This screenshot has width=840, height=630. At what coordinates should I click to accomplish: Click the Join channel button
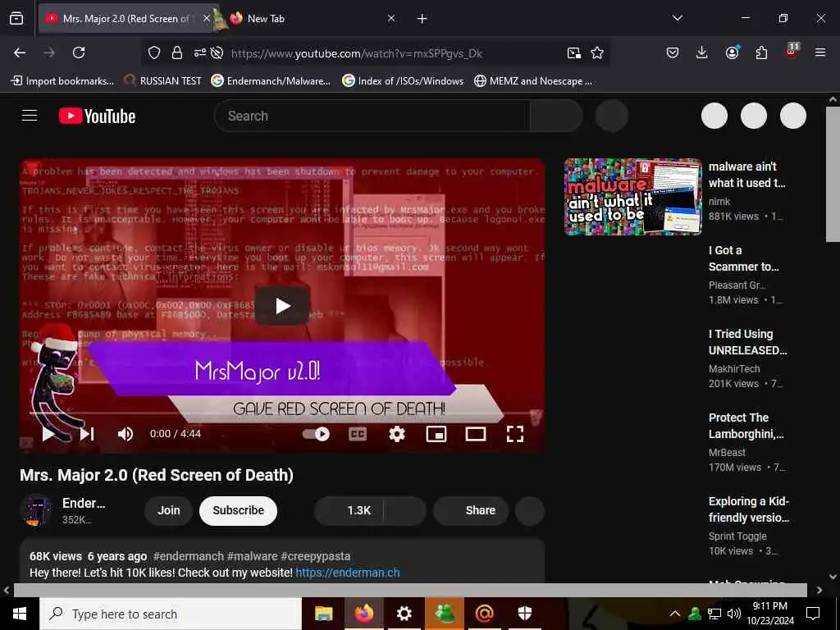(x=168, y=510)
